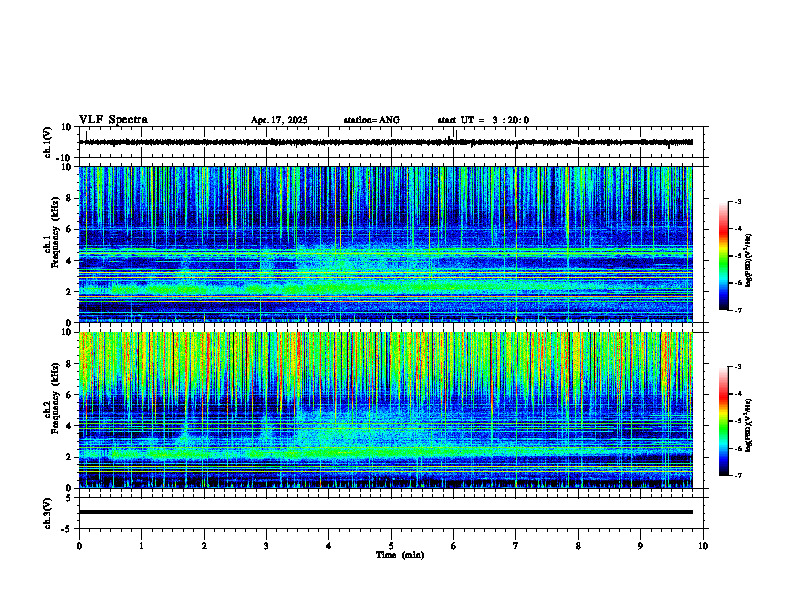Click the "station=ANG" header label
This screenshot has width=792, height=612.
click(372, 120)
